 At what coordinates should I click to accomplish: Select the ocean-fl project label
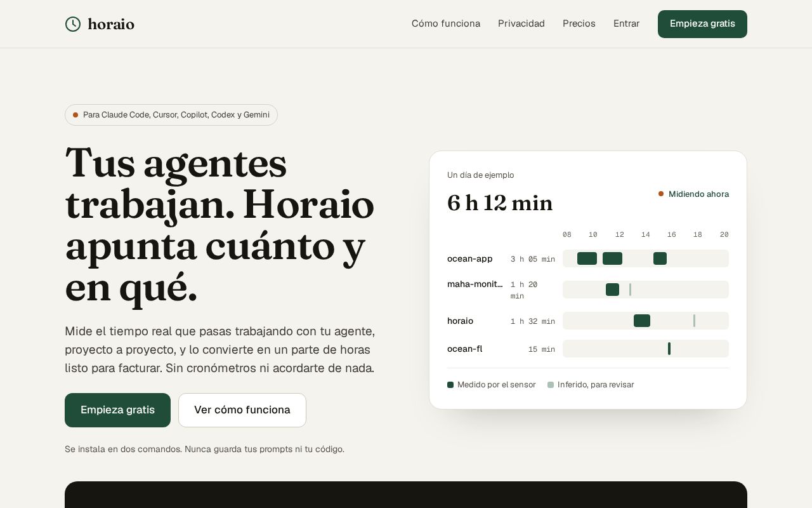(x=465, y=349)
